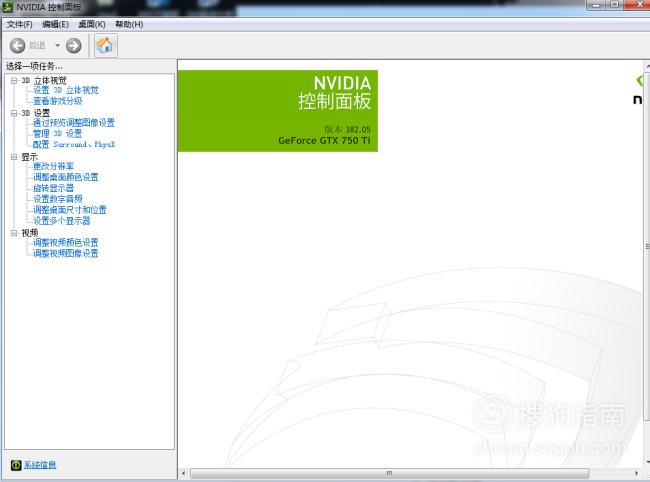
Task: Select 更改分辨率 task
Action: pyautogui.click(x=53, y=166)
